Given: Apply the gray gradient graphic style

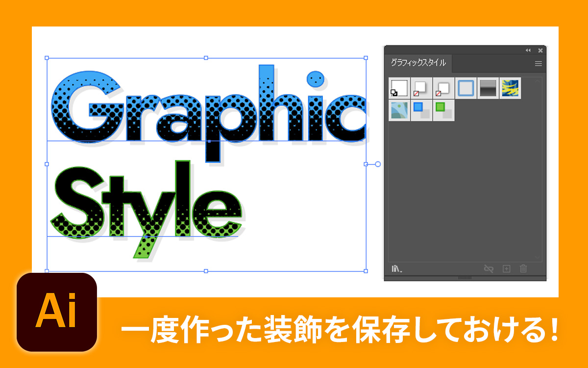Looking at the screenshot, I should [488, 88].
